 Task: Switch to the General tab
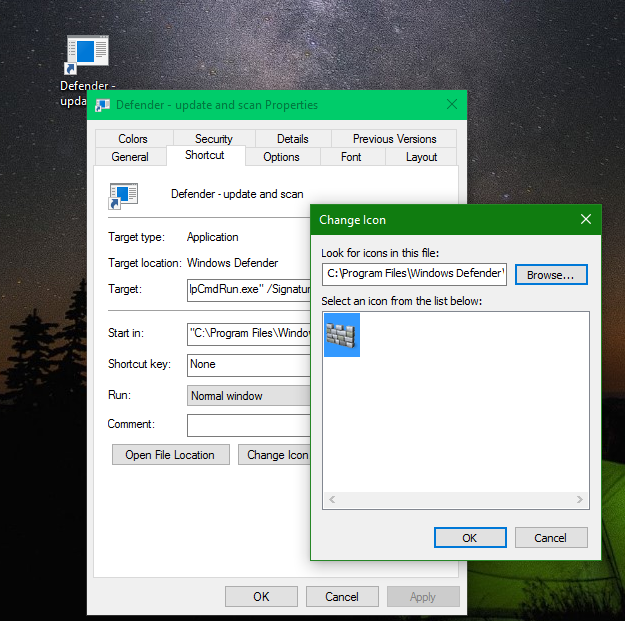[130, 157]
